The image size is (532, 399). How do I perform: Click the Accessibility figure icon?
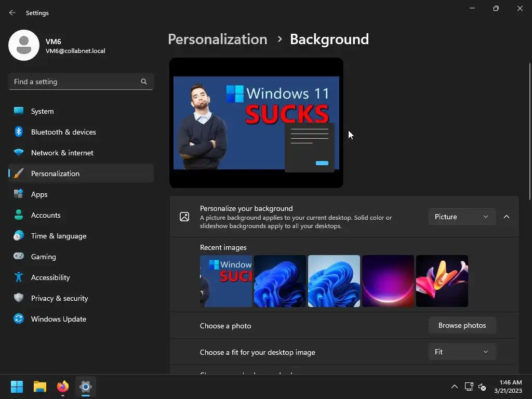(x=19, y=277)
